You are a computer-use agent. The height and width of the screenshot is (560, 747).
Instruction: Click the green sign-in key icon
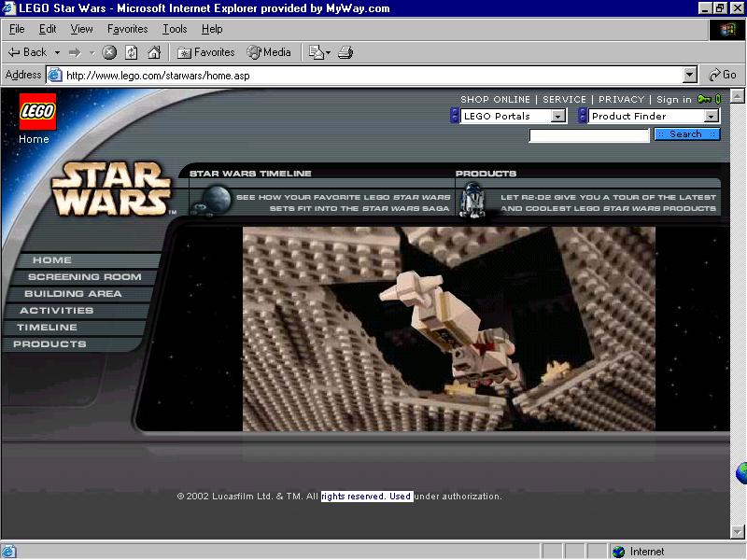704,99
